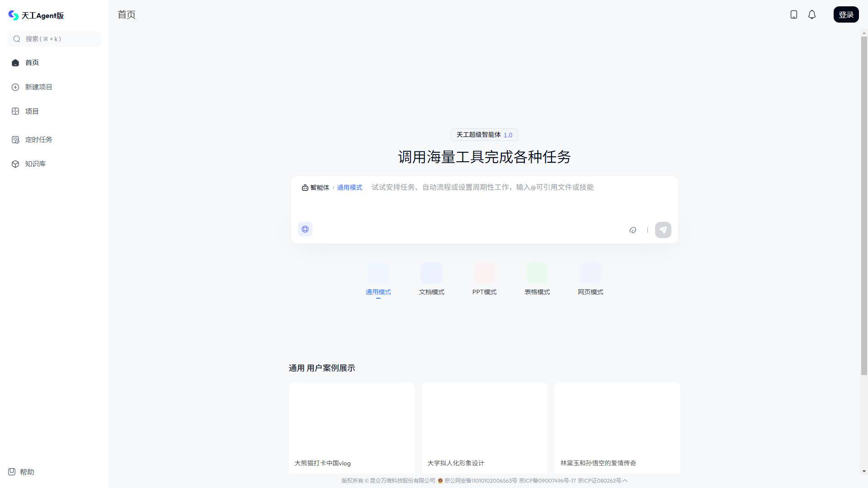Click the 大学拟人化形象设计 title text
868x488 pixels.
(456, 463)
